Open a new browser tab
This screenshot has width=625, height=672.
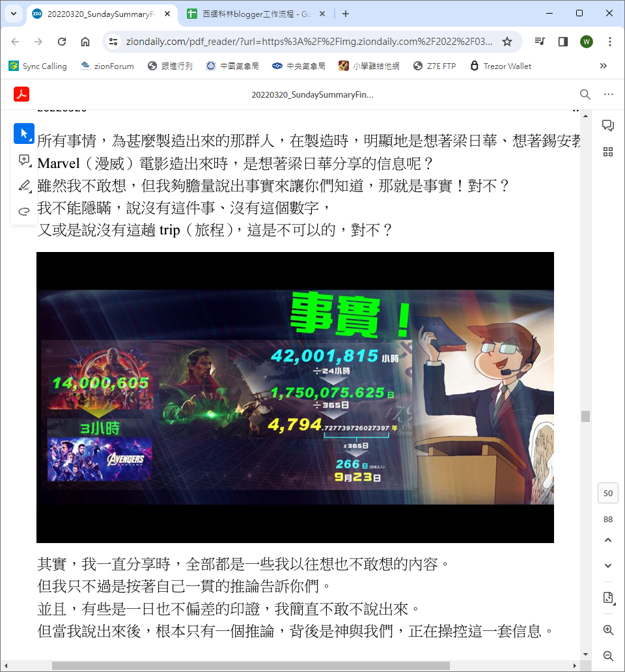click(346, 14)
